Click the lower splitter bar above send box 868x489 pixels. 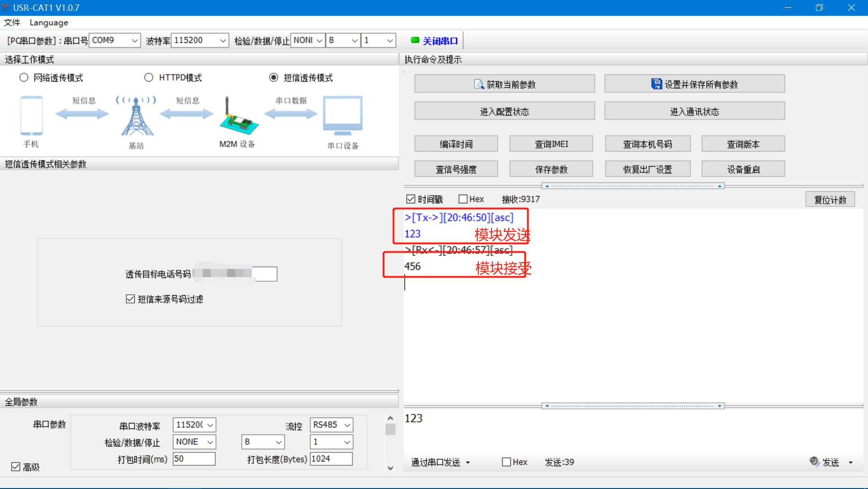pyautogui.click(x=633, y=406)
